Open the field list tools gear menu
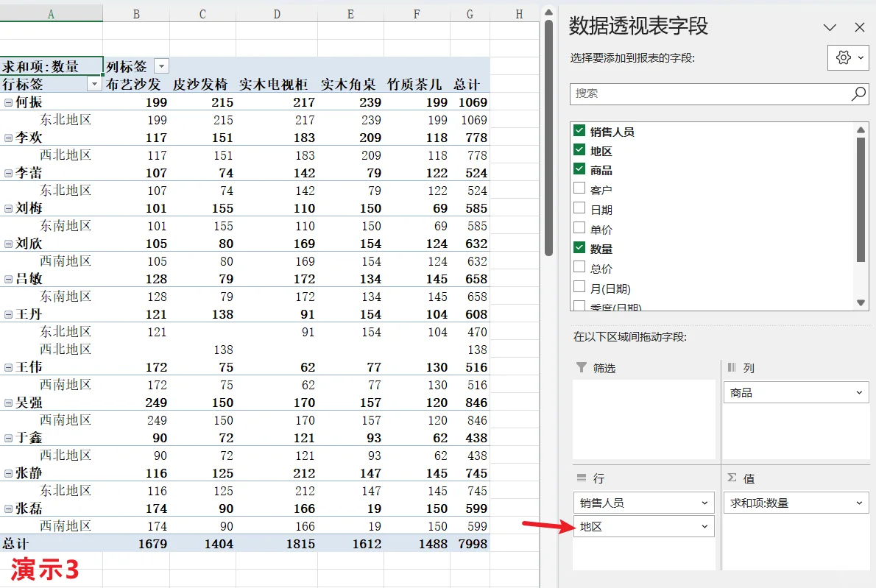Image resolution: width=876 pixels, height=588 pixels. click(848, 57)
